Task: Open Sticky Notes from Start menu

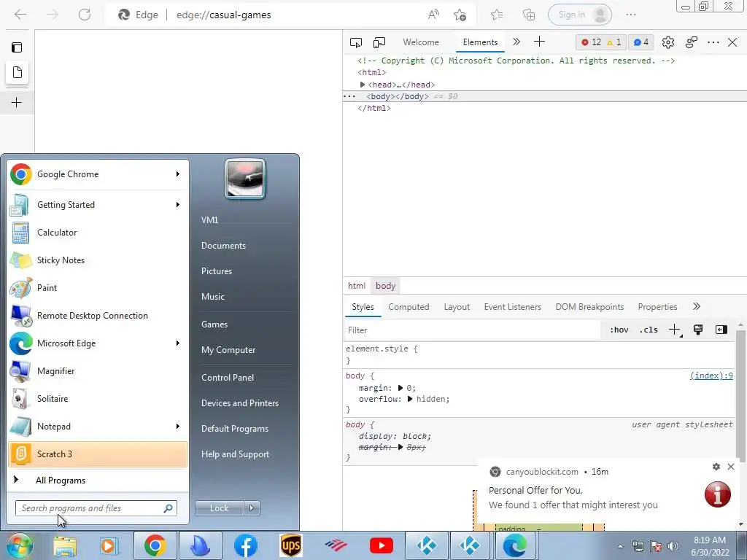Action: pyautogui.click(x=98, y=260)
